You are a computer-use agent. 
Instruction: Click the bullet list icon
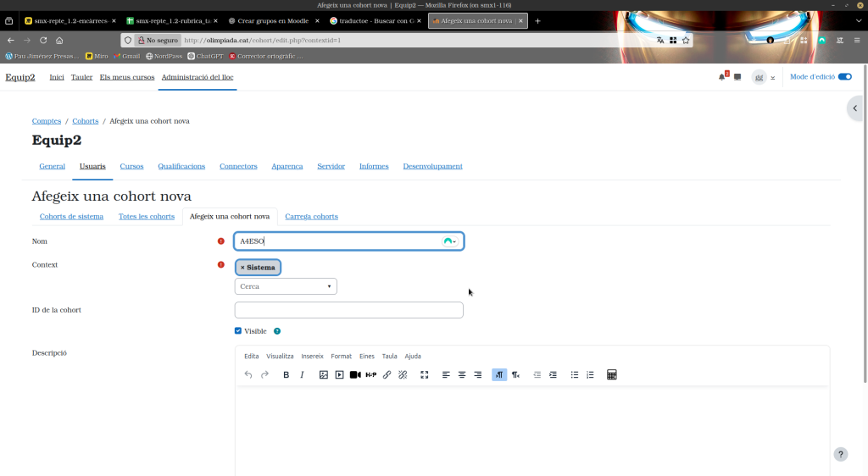pyautogui.click(x=575, y=374)
